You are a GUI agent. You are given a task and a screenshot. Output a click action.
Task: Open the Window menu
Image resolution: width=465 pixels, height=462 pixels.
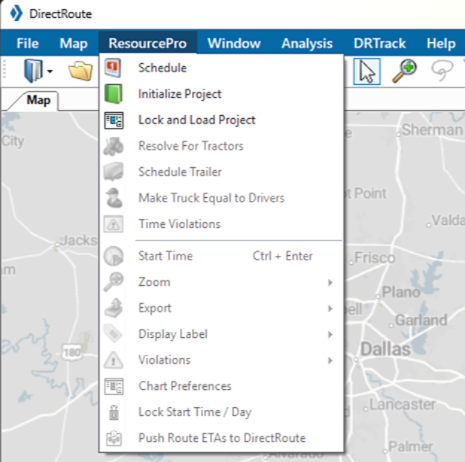pos(234,43)
